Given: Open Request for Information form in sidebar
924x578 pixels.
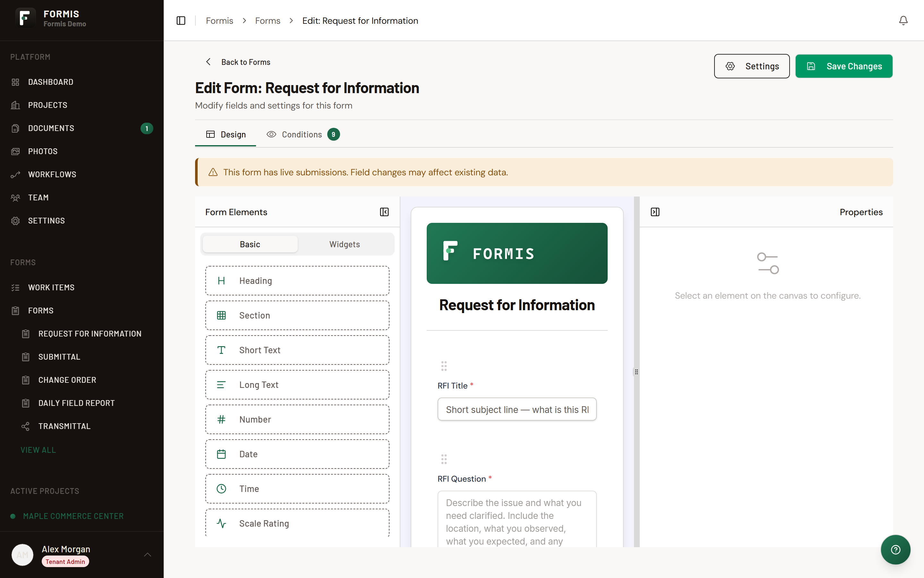Looking at the screenshot, I should [x=87, y=334].
